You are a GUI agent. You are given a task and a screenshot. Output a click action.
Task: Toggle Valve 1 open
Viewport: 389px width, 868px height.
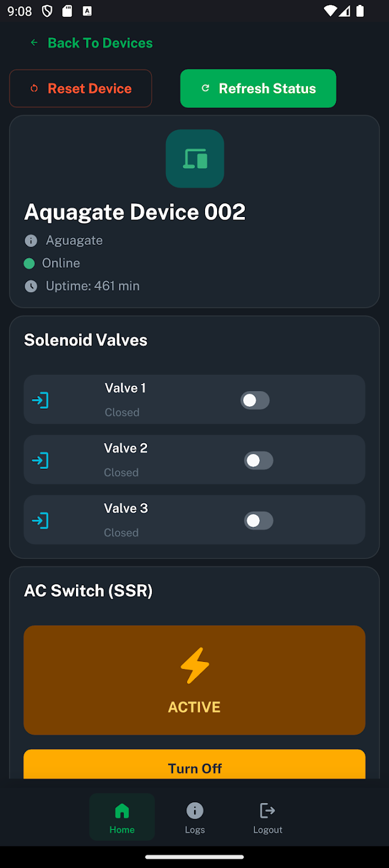(255, 400)
